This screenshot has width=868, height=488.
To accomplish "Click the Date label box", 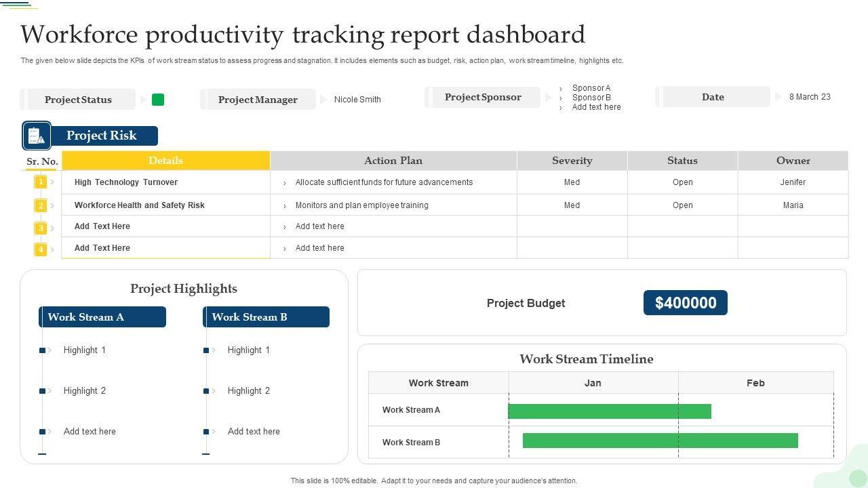I will tap(713, 97).
